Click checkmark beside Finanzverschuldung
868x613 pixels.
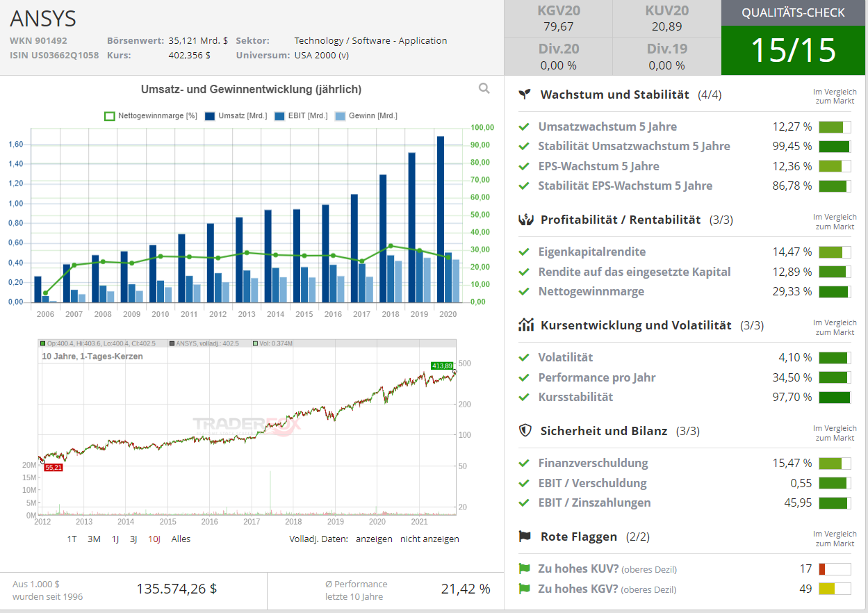[524, 463]
